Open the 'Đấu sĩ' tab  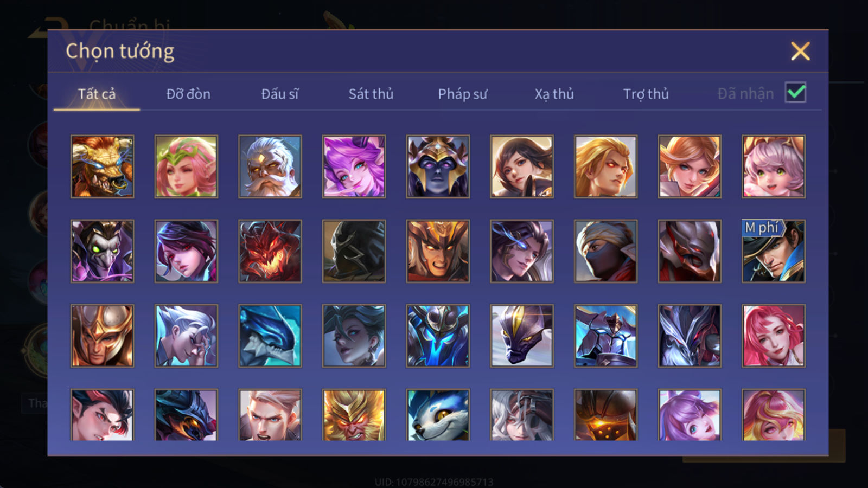[x=280, y=94]
